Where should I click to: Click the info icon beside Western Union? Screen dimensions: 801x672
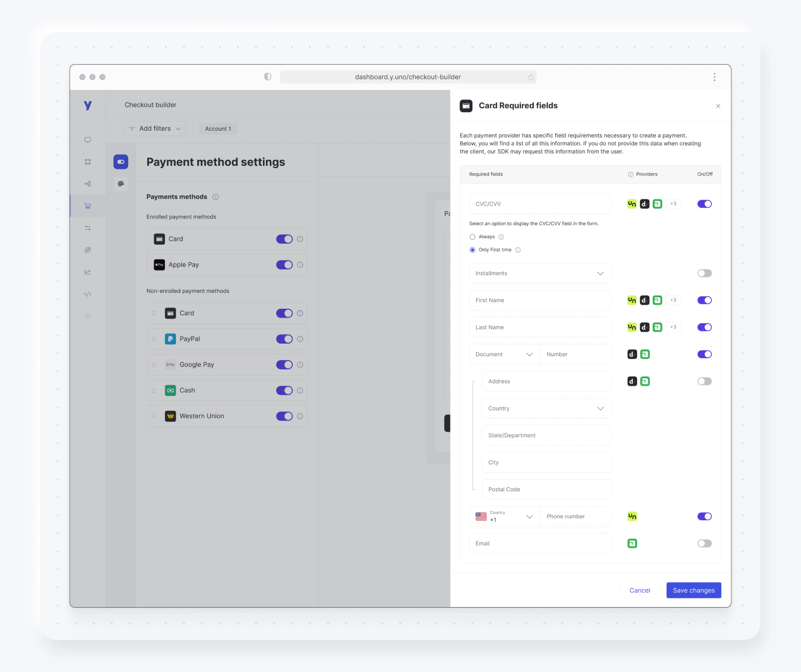pyautogui.click(x=300, y=416)
